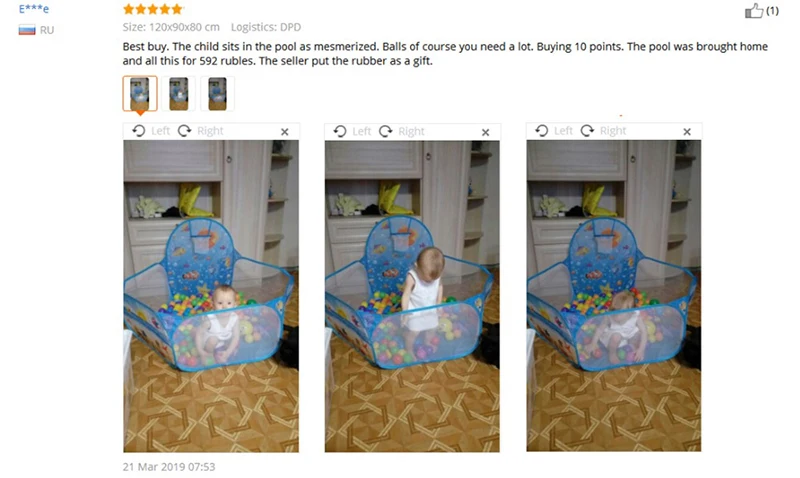The width and height of the screenshot is (800, 478).
Task: Rotate second photo left
Action: pyautogui.click(x=352, y=132)
